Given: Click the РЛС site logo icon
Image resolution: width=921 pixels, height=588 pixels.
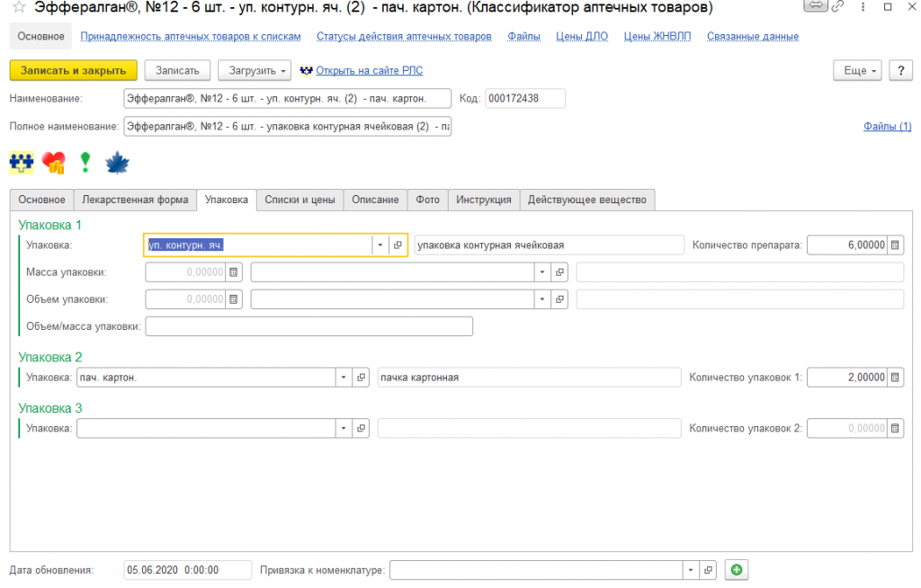Looking at the screenshot, I should pos(306,70).
